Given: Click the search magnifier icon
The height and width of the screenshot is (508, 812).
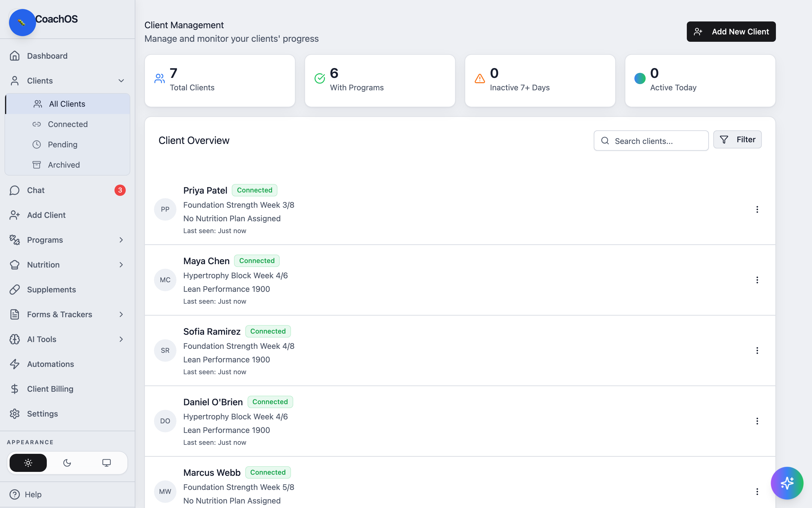Looking at the screenshot, I should (x=605, y=141).
